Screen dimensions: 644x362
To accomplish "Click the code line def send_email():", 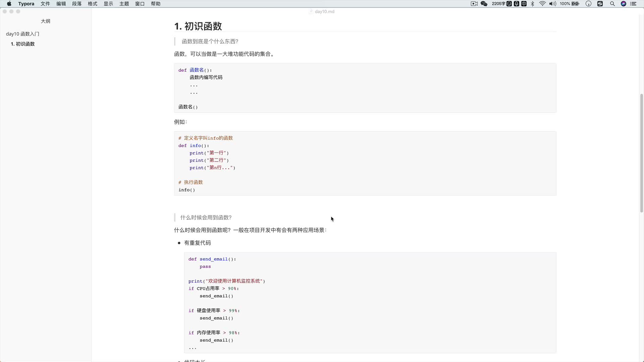I will [212, 259].
